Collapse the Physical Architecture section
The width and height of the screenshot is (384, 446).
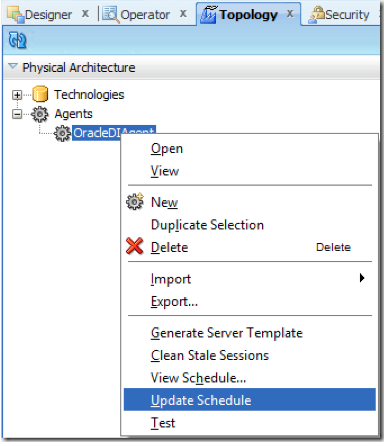coord(13,67)
